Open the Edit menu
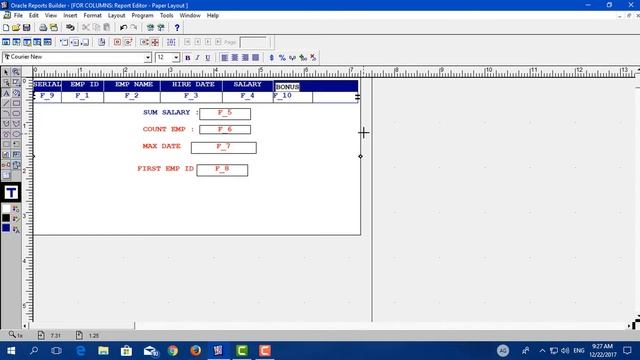This screenshot has width=640, height=360. click(x=33, y=16)
